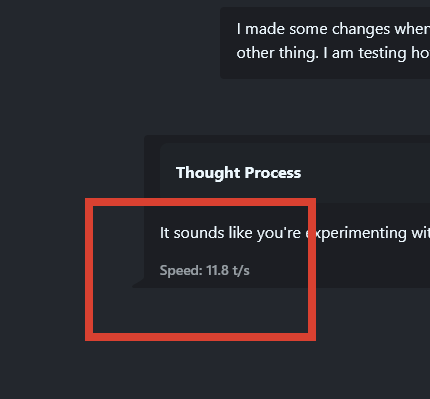The height and width of the screenshot is (399, 430).
Task: Click the "It sounds like you're" reply text
Action: click(x=230, y=233)
